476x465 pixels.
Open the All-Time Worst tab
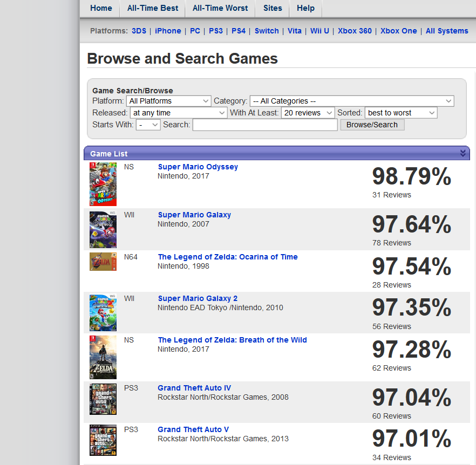[220, 8]
